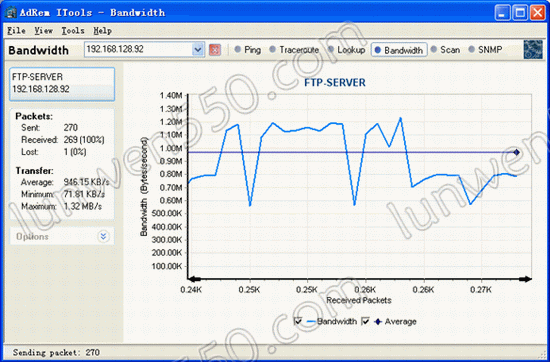This screenshot has width=550, height=362.
Task: Open the File menu
Action: coord(16,31)
